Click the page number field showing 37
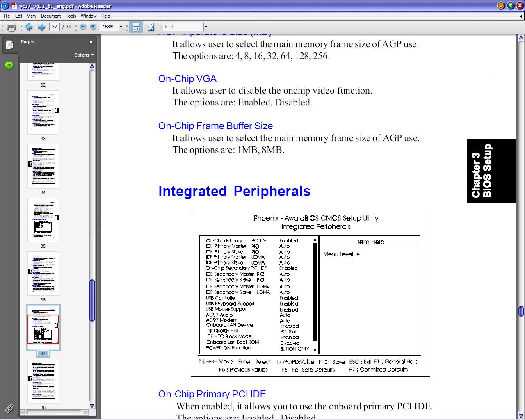 coord(54,27)
